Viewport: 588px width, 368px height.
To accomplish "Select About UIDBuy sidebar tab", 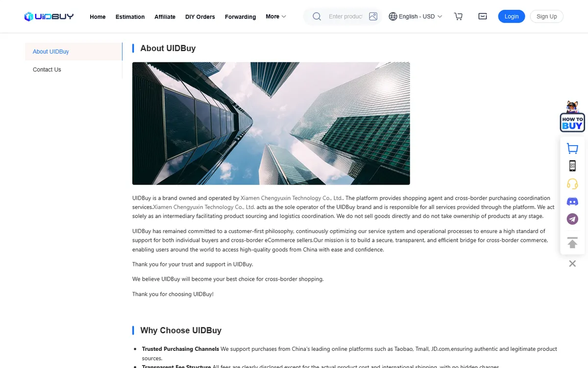I will tap(73, 52).
